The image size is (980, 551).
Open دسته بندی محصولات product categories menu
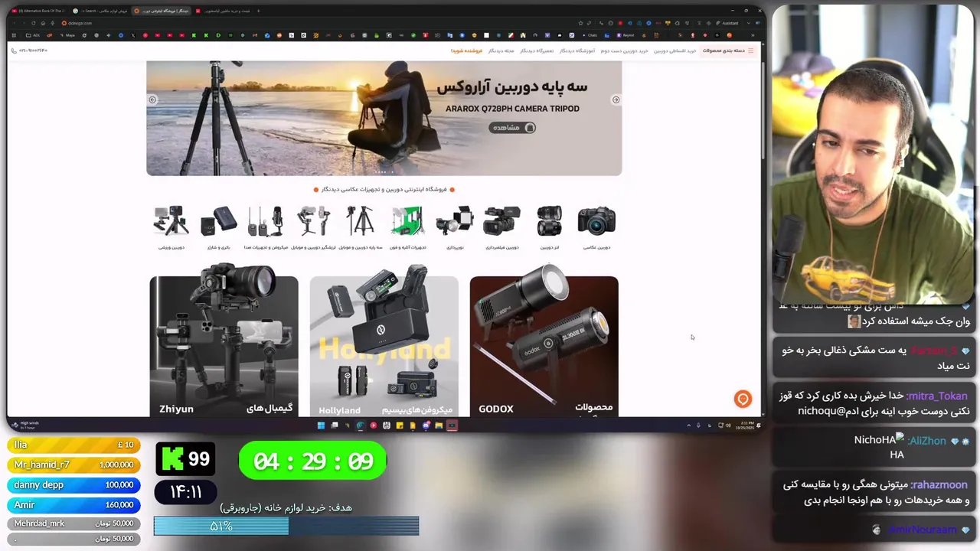click(x=727, y=51)
